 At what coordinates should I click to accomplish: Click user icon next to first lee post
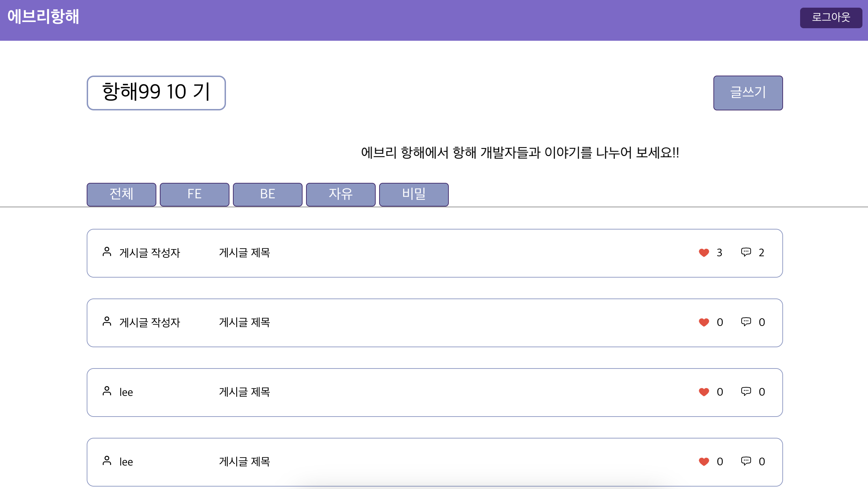(x=107, y=391)
